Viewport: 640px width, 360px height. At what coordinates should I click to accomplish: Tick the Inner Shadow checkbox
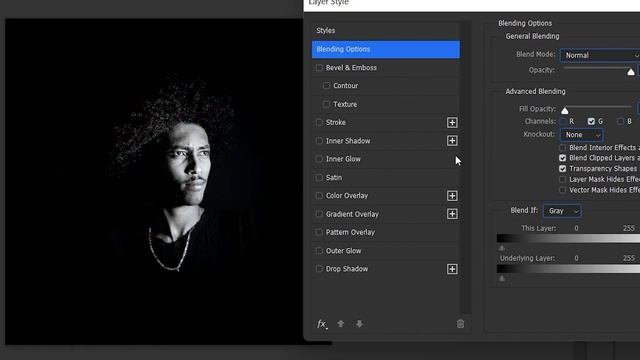click(319, 141)
